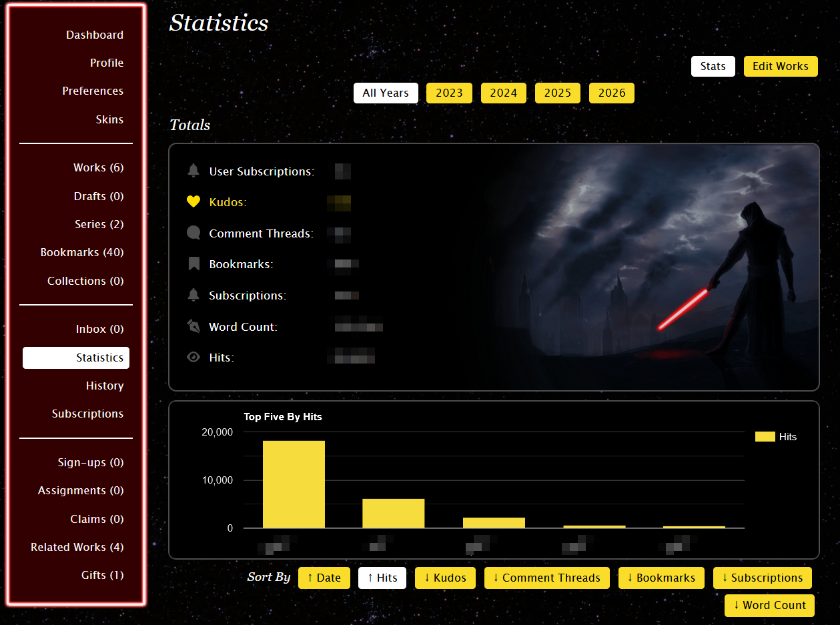This screenshot has width=840, height=625.
Task: Click the subscriptions bell icon in Totals list
Action: click(193, 294)
